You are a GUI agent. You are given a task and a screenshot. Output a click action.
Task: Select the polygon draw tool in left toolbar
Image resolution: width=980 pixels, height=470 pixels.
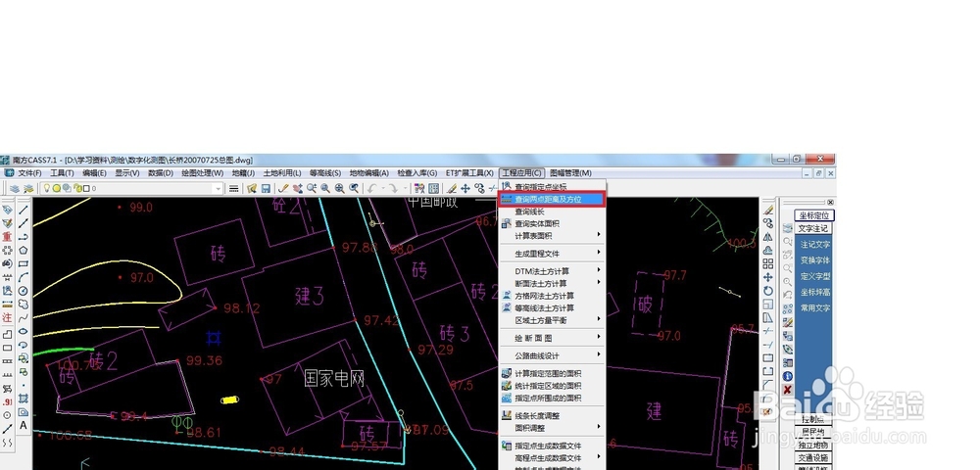point(24,250)
